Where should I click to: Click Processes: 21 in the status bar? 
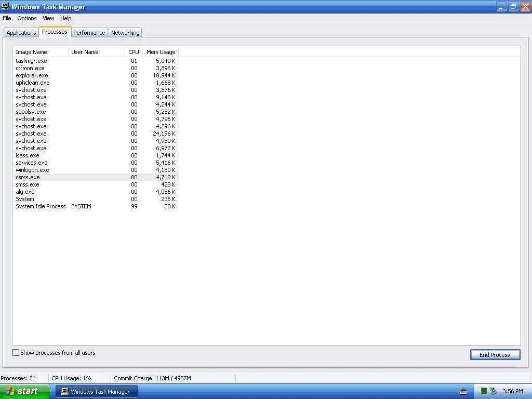pyautogui.click(x=18, y=378)
